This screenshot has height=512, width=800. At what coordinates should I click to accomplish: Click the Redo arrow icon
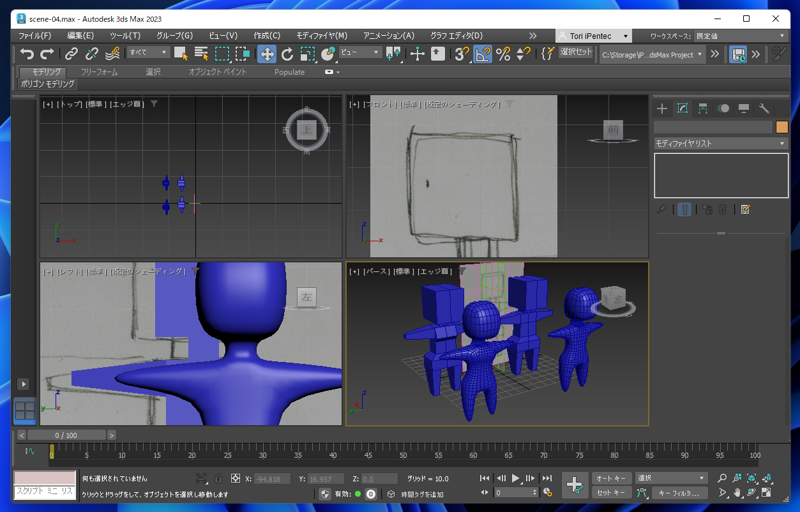pyautogui.click(x=47, y=54)
